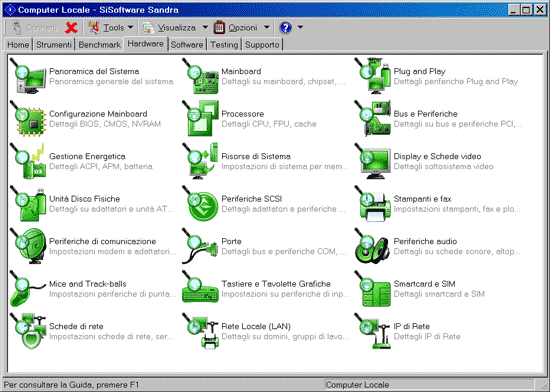Open the Periferiche SCSI icon
The width and height of the screenshot is (550, 392).
[x=201, y=204]
